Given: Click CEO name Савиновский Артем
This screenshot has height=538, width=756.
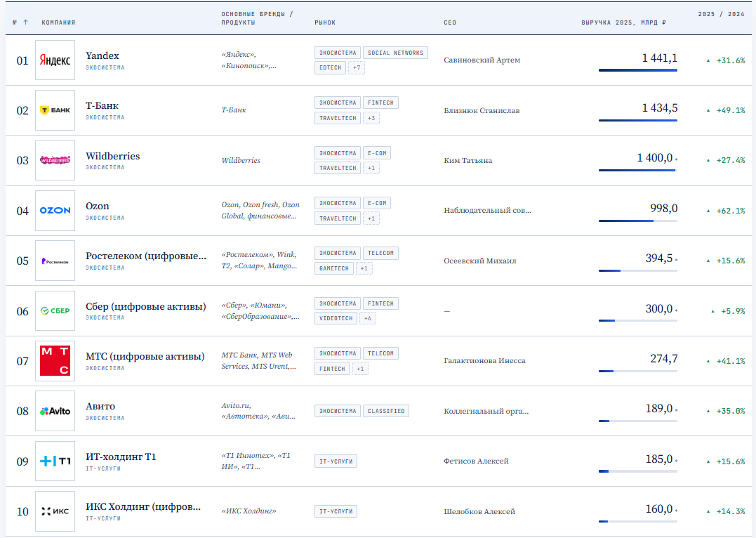Looking at the screenshot, I should pyautogui.click(x=482, y=60).
